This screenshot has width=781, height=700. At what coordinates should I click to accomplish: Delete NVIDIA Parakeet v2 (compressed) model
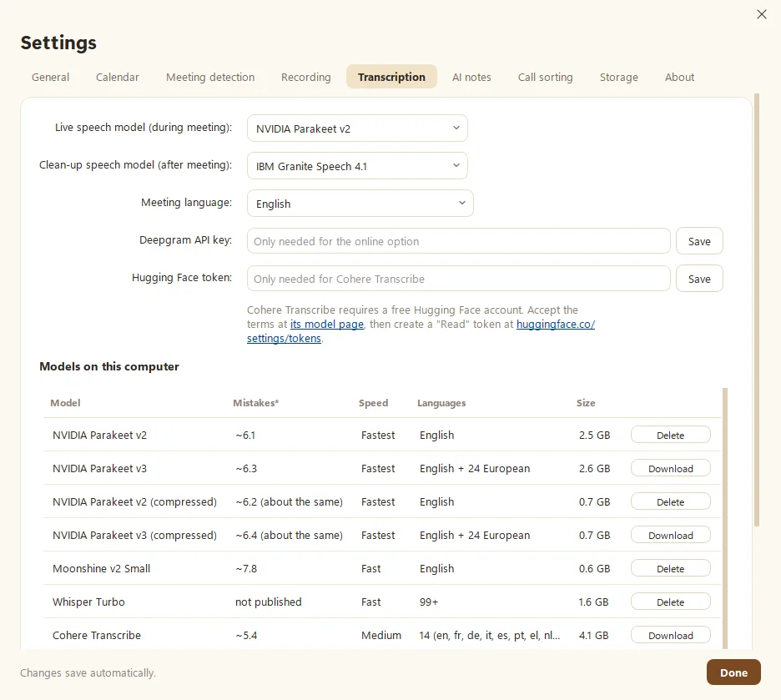point(670,501)
